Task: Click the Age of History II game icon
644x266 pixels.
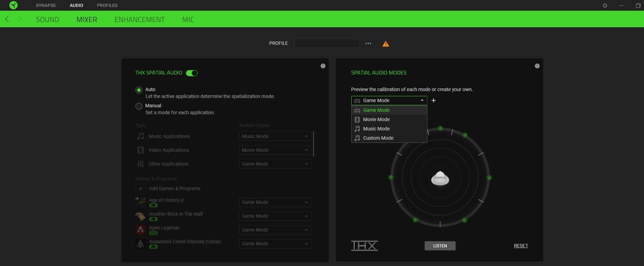Action: (140, 203)
